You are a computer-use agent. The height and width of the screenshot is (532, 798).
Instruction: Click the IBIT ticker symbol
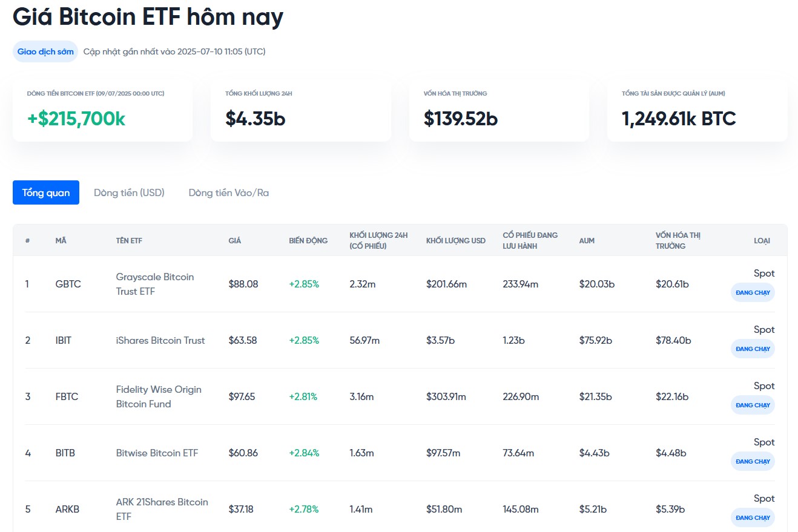tap(63, 340)
